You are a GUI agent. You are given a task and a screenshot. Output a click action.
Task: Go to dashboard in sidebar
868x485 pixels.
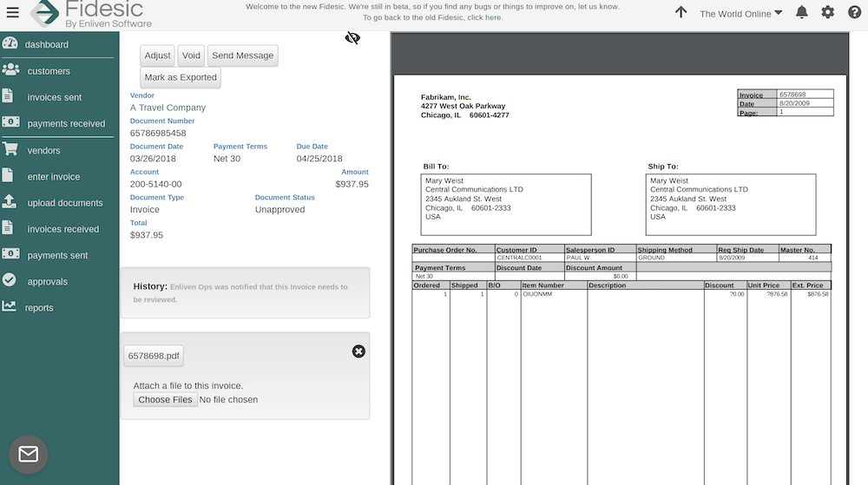[47, 44]
